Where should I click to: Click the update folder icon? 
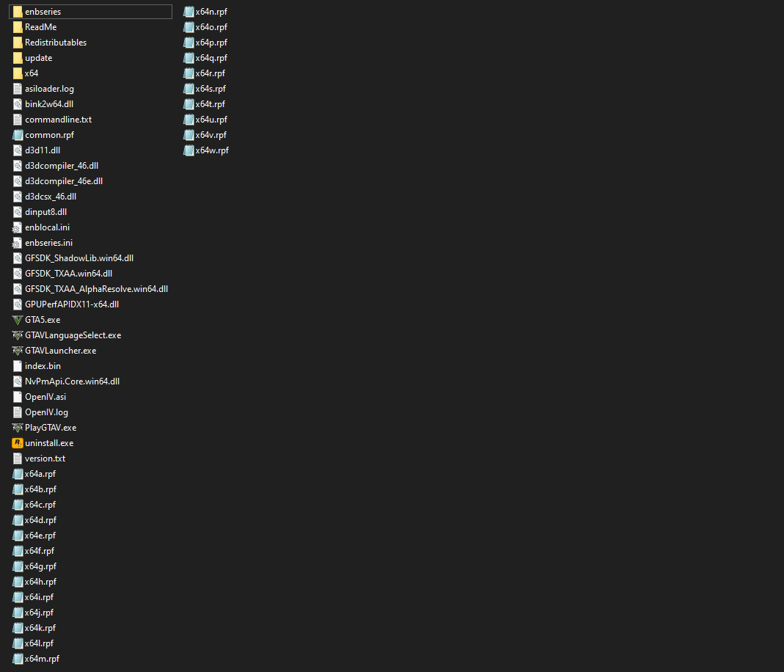(18, 58)
